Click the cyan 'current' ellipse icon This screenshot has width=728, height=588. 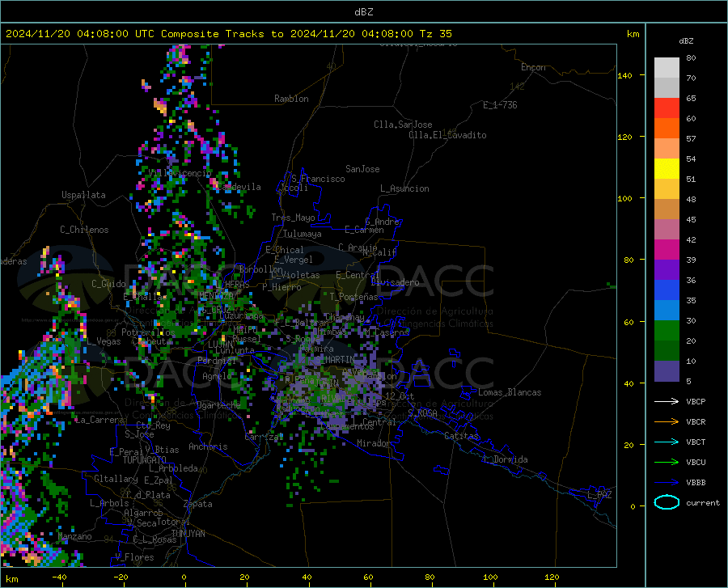(x=667, y=502)
